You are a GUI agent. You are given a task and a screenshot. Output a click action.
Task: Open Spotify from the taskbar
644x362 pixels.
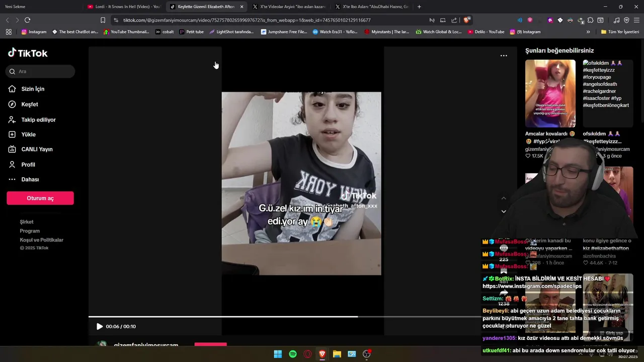point(293,354)
